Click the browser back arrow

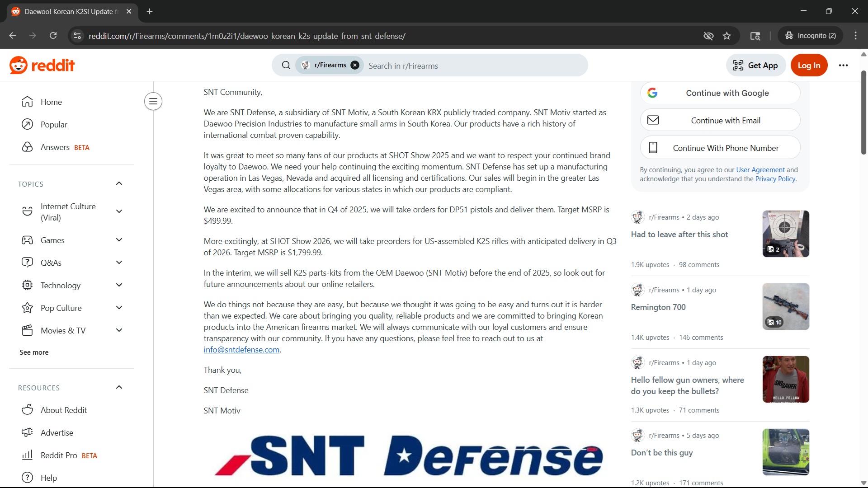click(13, 36)
